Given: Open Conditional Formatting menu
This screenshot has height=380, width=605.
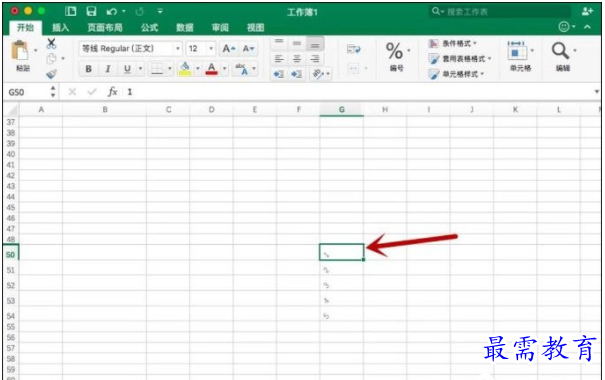Looking at the screenshot, I should coord(453,44).
